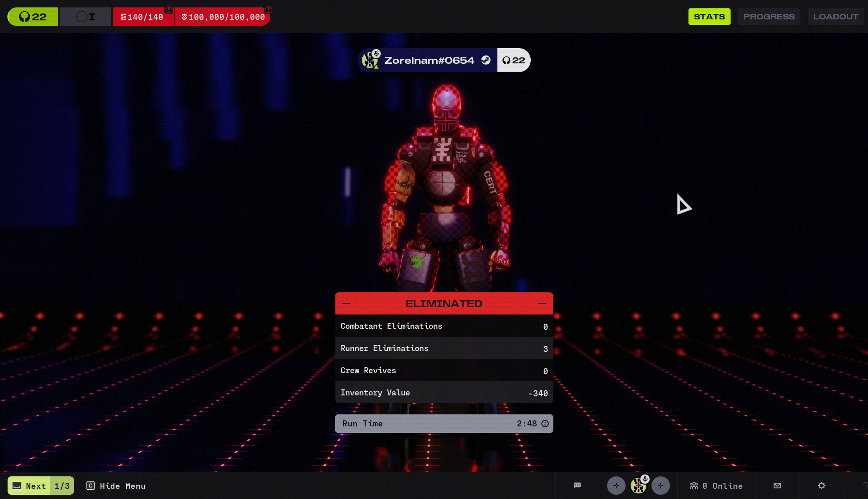Switch to the PROGRESS tab
Screen dimensions: 868x499
pos(769,17)
